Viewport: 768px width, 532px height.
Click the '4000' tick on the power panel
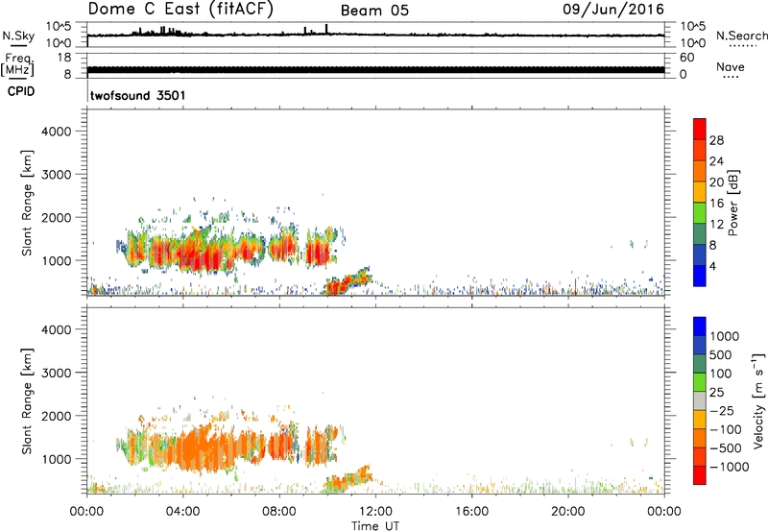56,132
